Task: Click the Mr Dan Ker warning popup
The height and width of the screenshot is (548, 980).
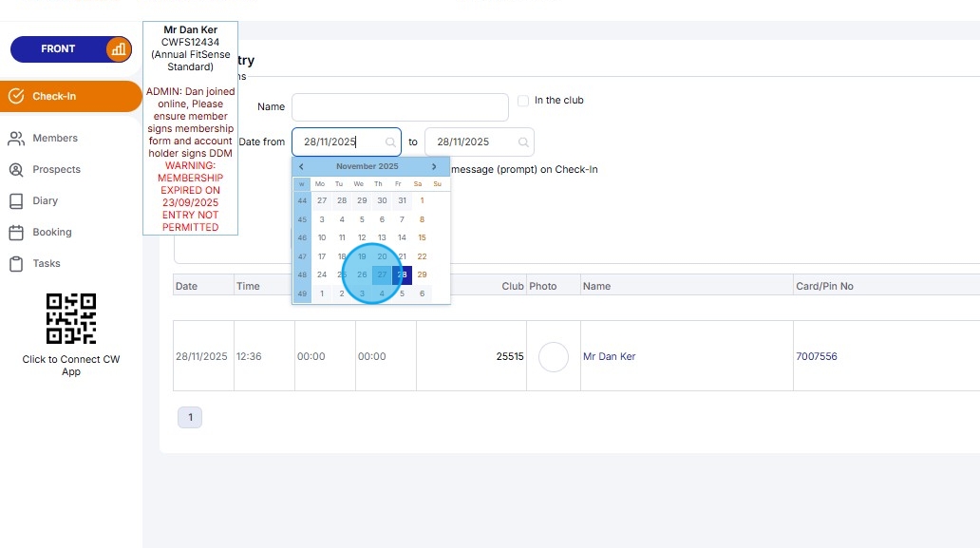Action: (x=191, y=128)
